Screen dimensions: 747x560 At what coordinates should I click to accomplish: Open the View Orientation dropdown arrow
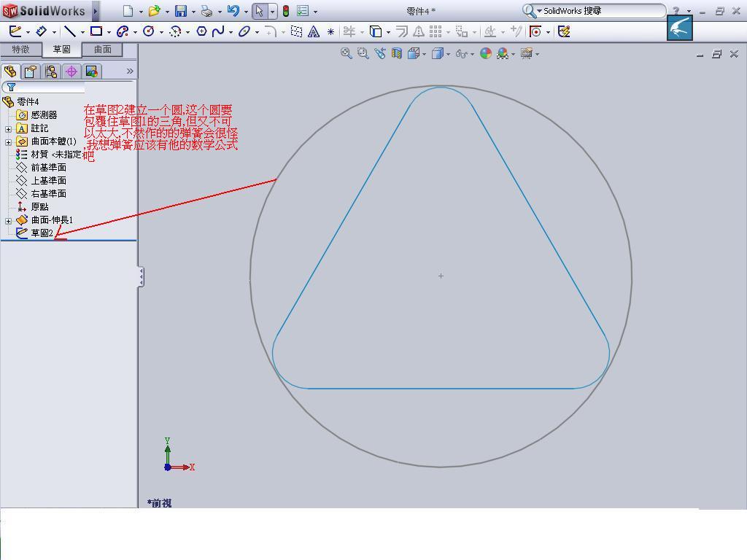coord(424,54)
